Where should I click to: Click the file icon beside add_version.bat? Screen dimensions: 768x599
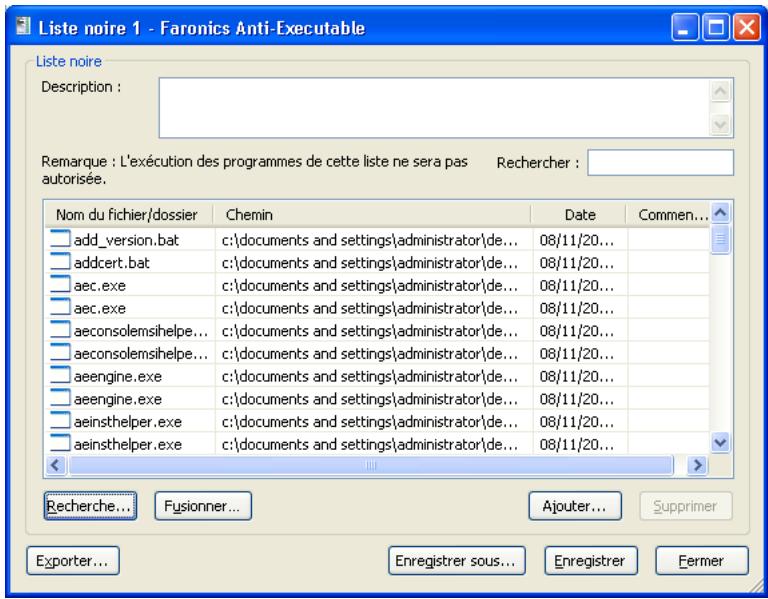[x=60, y=240]
